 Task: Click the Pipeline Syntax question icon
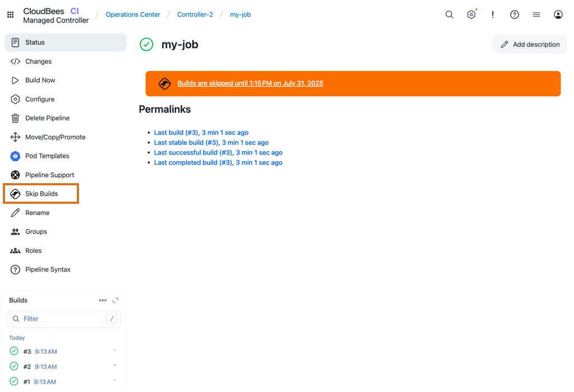[15, 269]
